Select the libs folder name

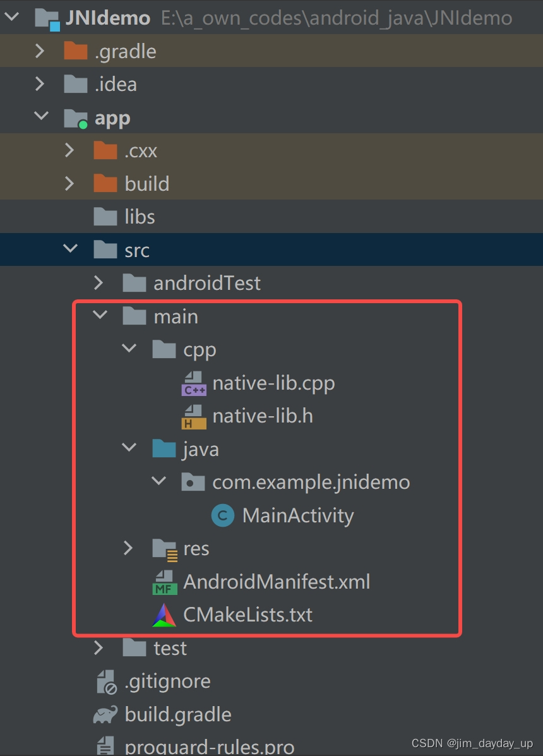click(140, 217)
